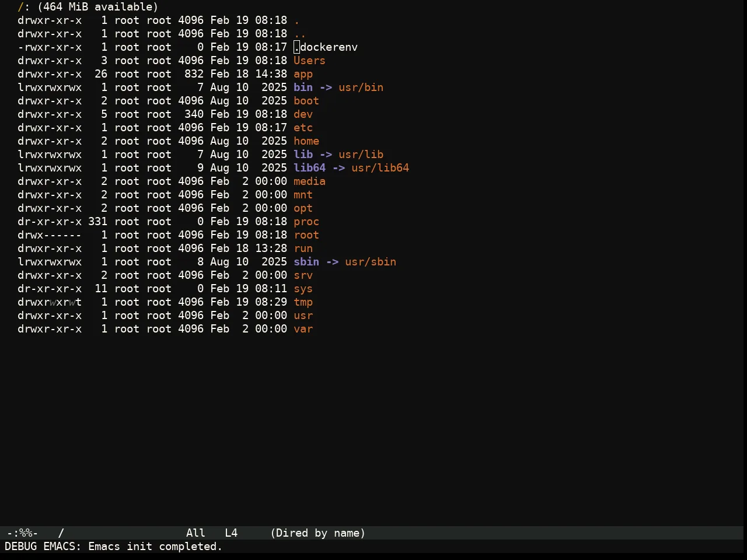Image resolution: width=747 pixels, height=560 pixels.
Task: Open the var directory
Action: click(303, 329)
